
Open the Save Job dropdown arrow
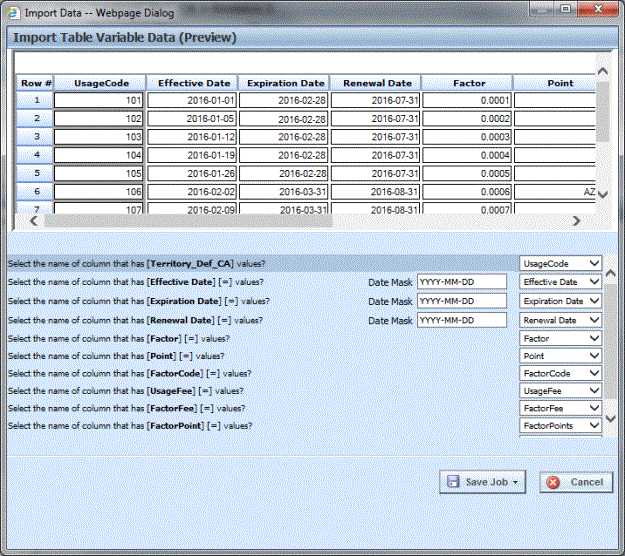tap(515, 482)
